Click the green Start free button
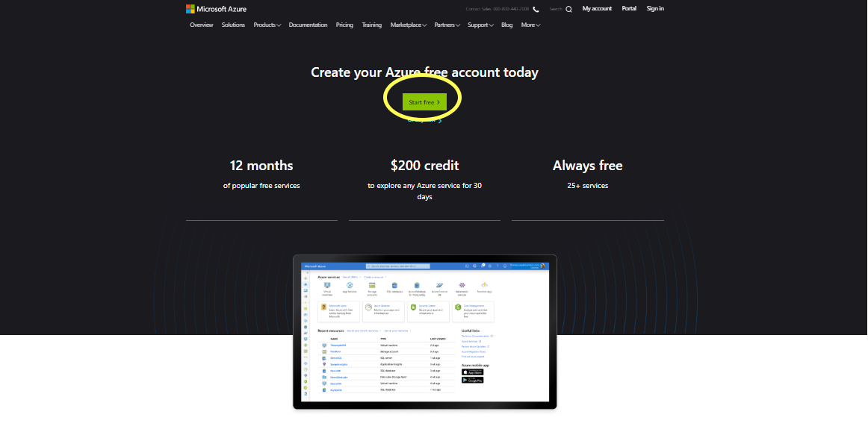868x435 pixels. pos(424,101)
